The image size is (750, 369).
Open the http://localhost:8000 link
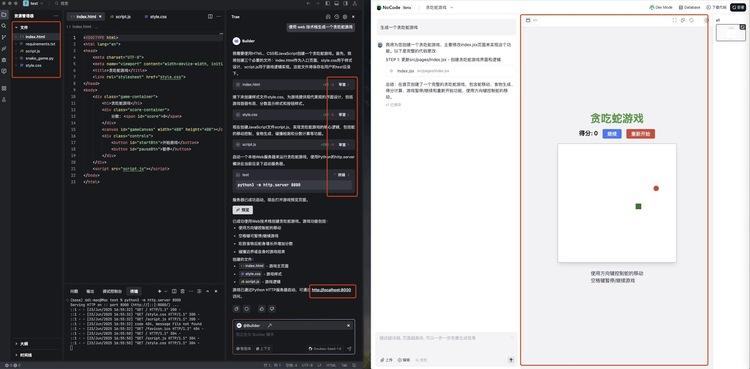[331, 290]
